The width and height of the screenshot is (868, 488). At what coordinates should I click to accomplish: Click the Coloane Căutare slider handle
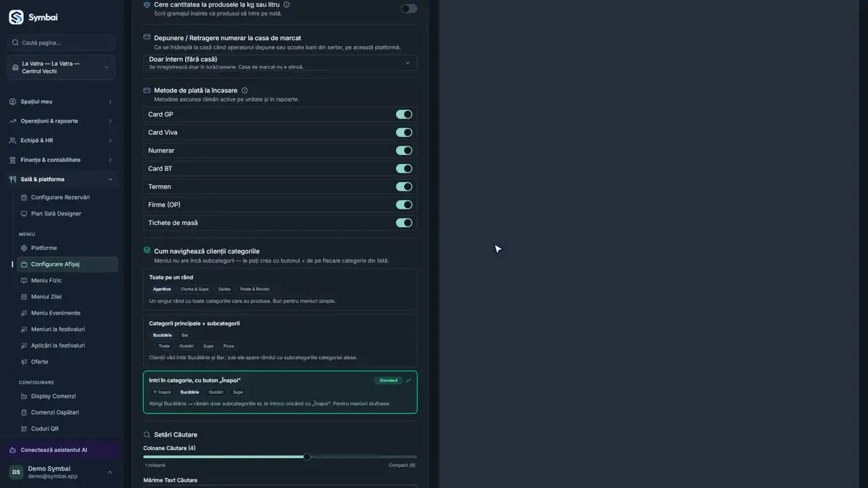(x=307, y=457)
